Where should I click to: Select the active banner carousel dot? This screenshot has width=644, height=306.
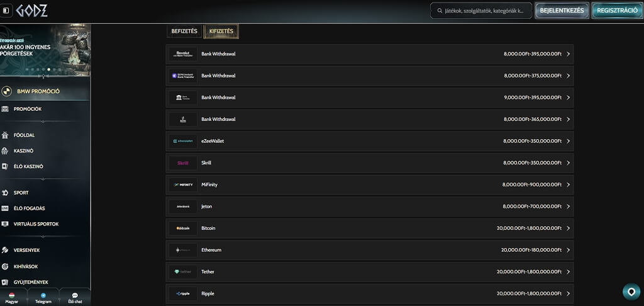click(x=49, y=69)
